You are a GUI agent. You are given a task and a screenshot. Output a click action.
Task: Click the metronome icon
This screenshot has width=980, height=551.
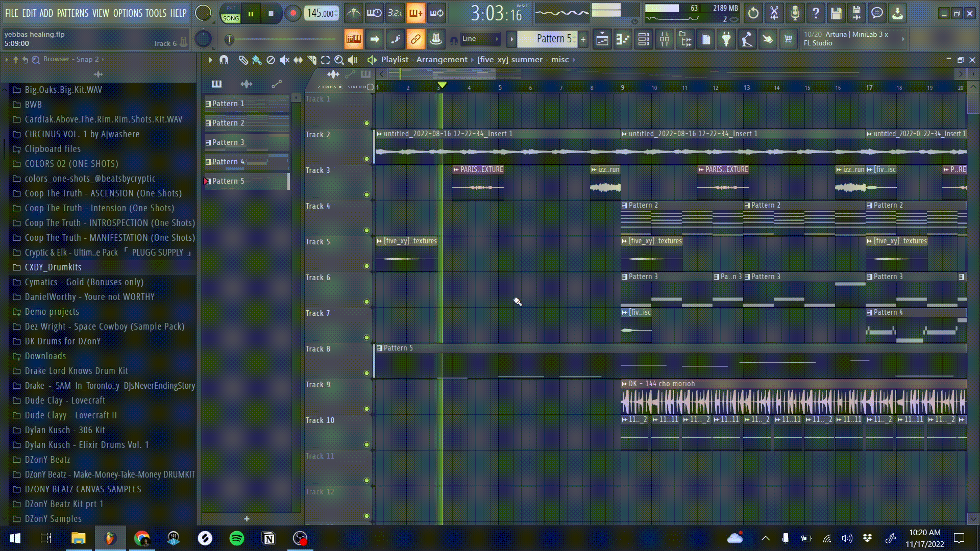point(353,14)
